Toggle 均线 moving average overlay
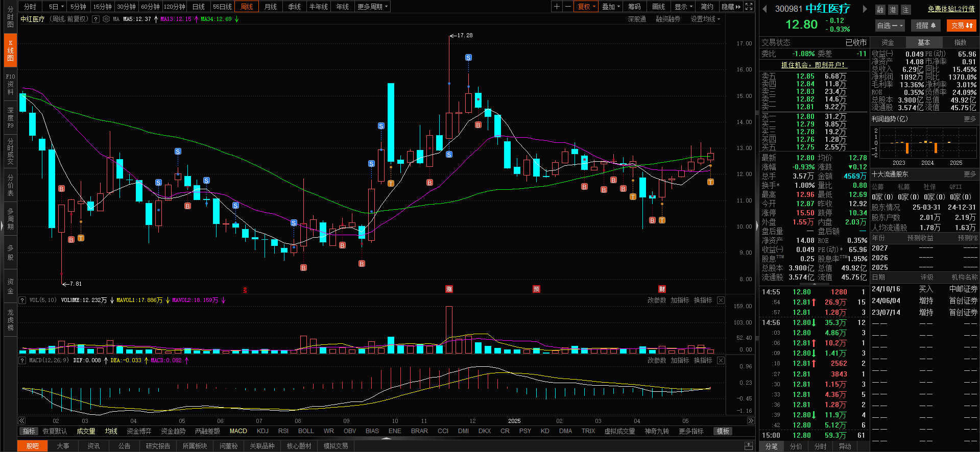This screenshot has height=452, width=980. (x=111, y=431)
